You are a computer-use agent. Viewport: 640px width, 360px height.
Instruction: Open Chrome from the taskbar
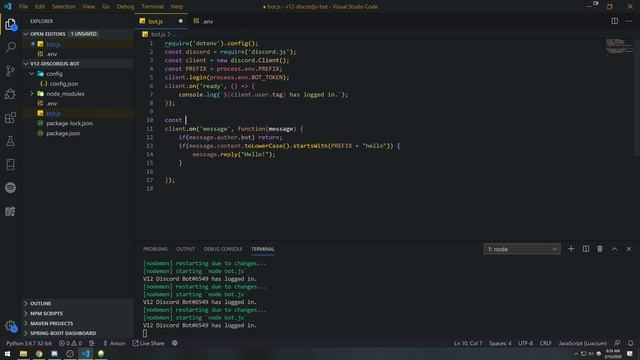pos(39,353)
